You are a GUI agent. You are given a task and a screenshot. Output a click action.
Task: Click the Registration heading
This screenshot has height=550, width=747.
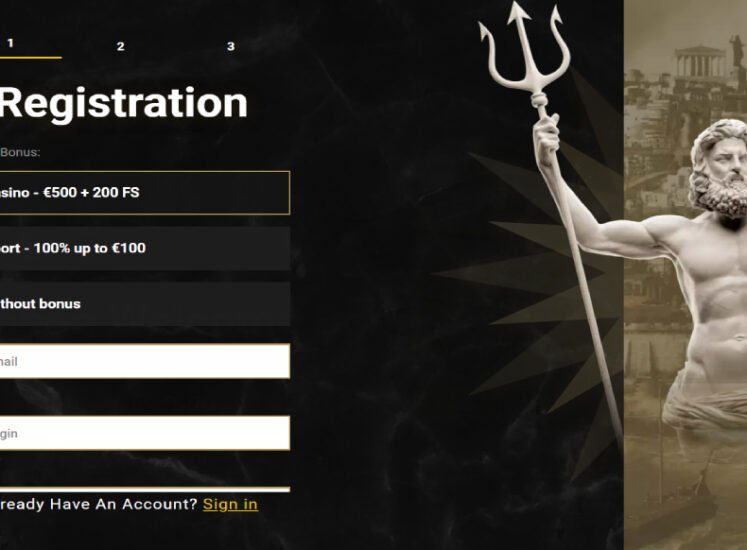124,103
